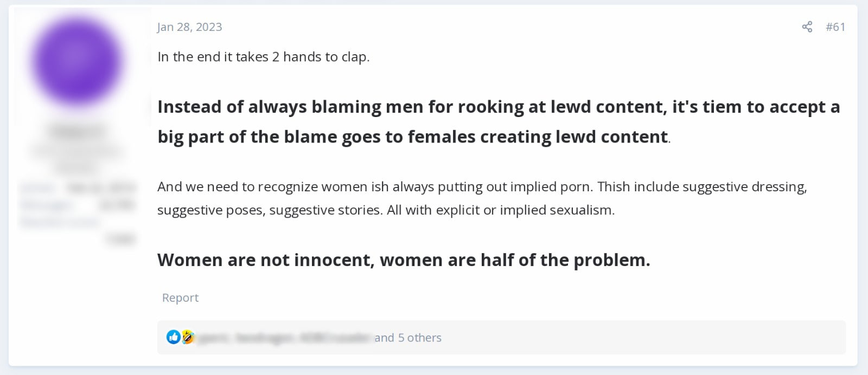This screenshot has height=375, width=868.
Task: Open the purple user avatar
Action: (76, 61)
